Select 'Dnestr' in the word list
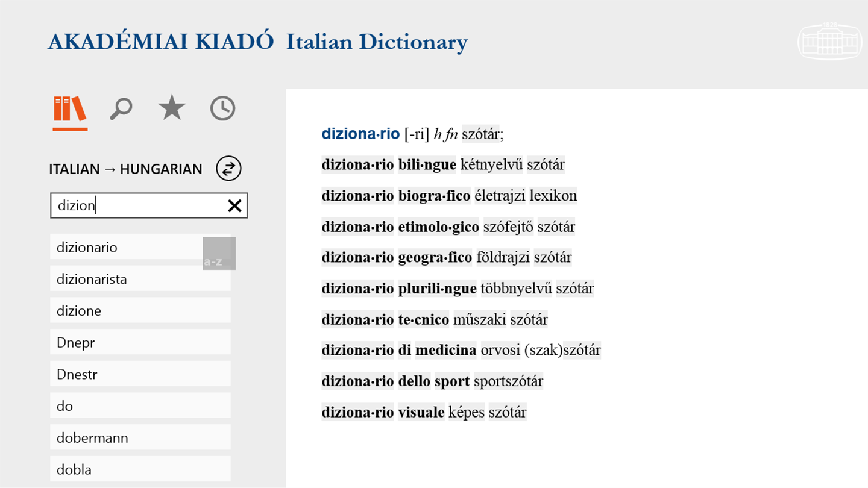 [x=140, y=374]
